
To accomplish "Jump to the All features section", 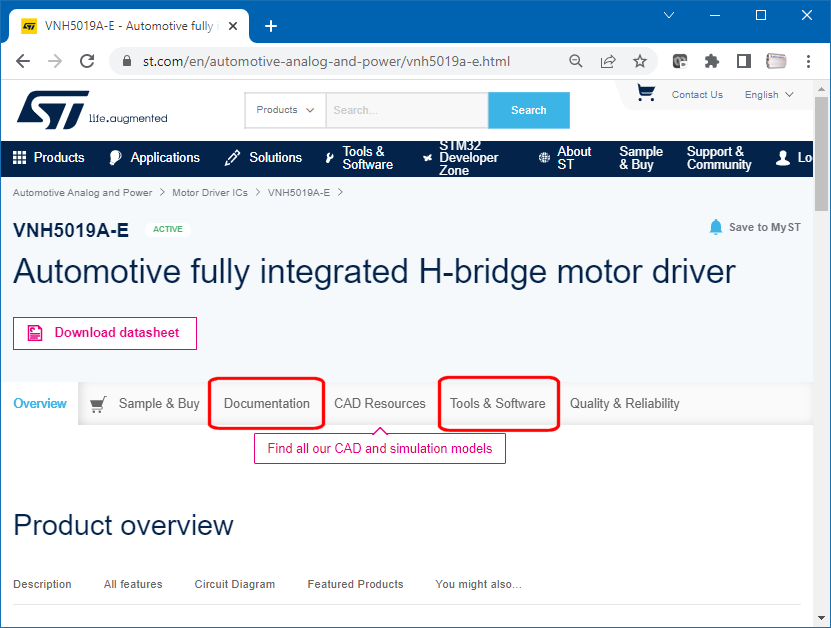I will tap(133, 584).
